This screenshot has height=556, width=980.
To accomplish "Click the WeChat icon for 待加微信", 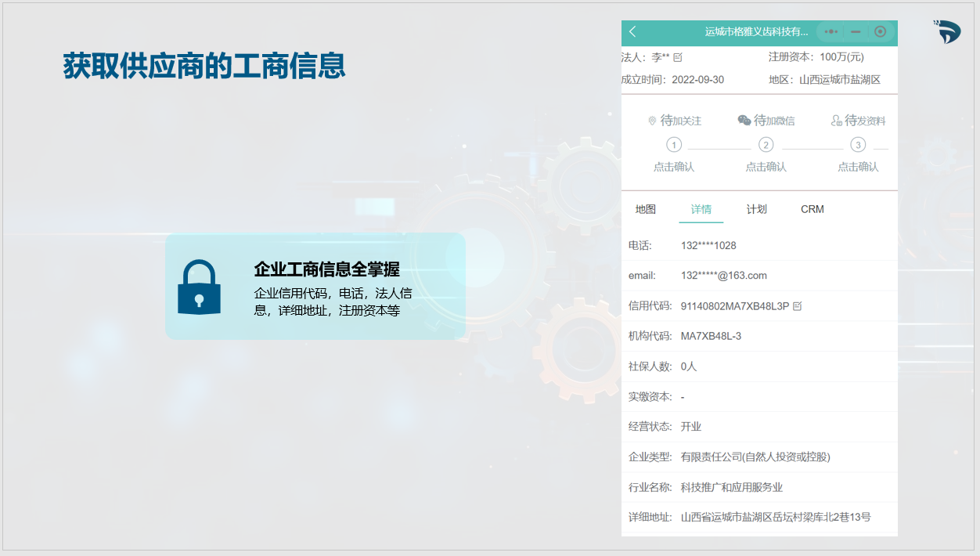I will click(744, 121).
